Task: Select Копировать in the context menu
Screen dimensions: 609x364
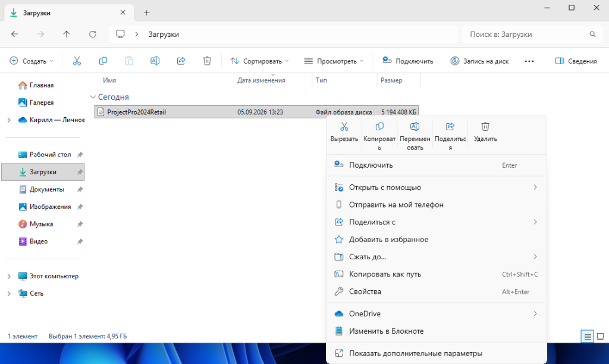Action: pyautogui.click(x=379, y=136)
